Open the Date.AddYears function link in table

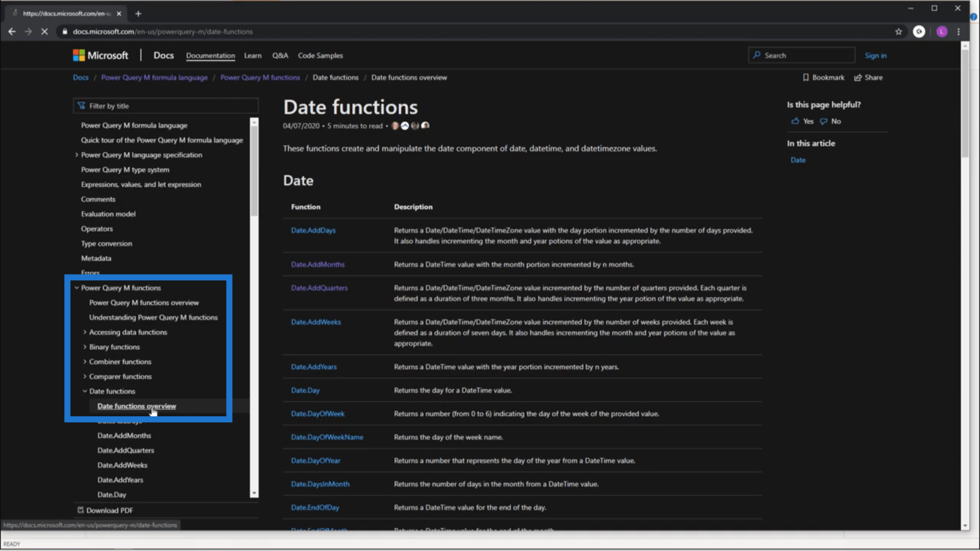tap(314, 367)
